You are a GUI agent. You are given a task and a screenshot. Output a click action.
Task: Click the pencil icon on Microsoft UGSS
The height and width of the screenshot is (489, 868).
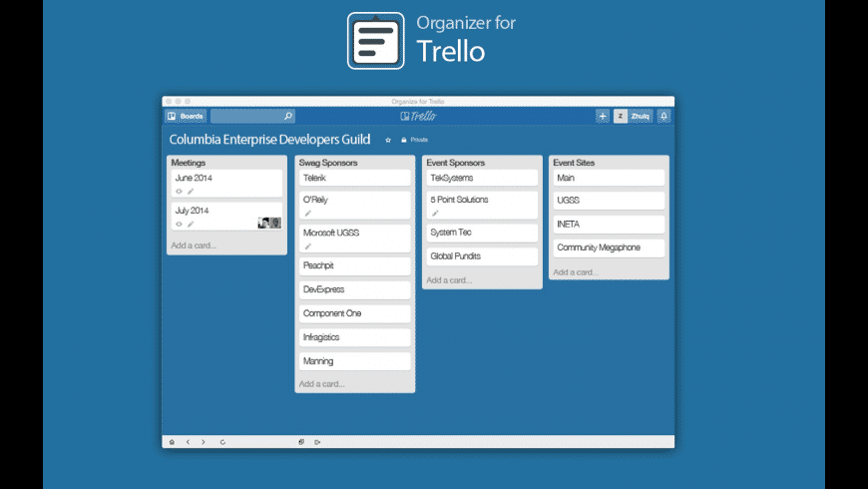click(x=307, y=246)
